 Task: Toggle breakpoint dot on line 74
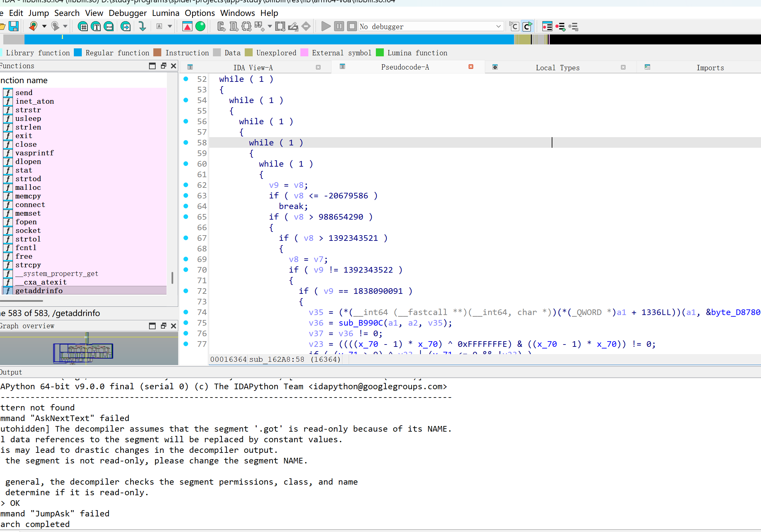186,312
